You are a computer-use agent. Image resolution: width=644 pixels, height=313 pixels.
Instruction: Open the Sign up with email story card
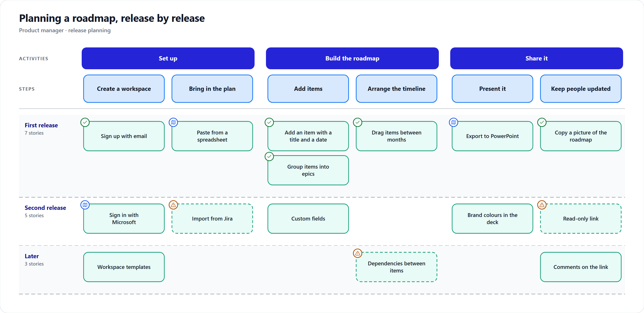pyautogui.click(x=124, y=136)
